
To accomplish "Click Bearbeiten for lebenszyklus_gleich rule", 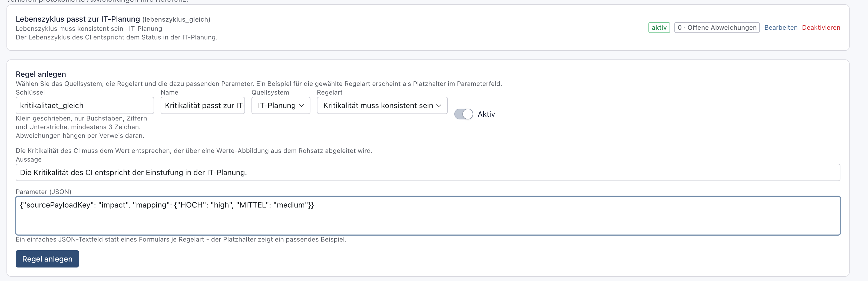I will coord(781,28).
